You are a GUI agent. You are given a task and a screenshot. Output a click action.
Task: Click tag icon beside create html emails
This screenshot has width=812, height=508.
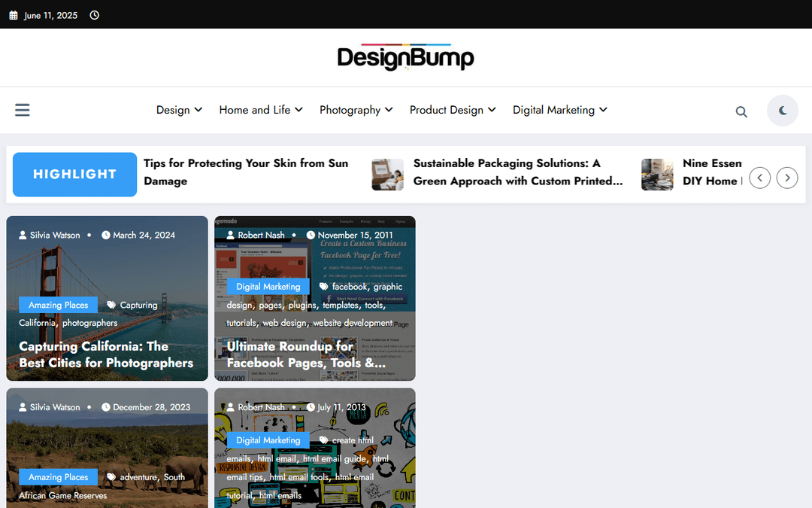tap(323, 440)
